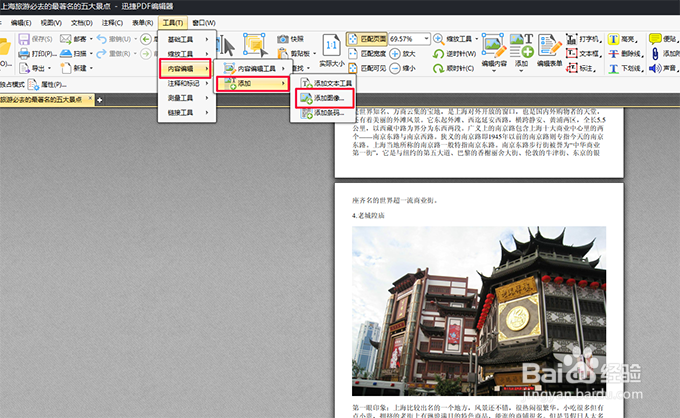This screenshot has width=680, height=418.
Task: Open the Forms (表单) menu
Action: (x=143, y=23)
